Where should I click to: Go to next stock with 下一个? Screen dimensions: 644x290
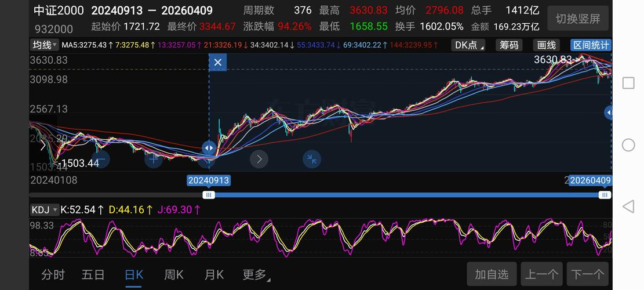588,274
